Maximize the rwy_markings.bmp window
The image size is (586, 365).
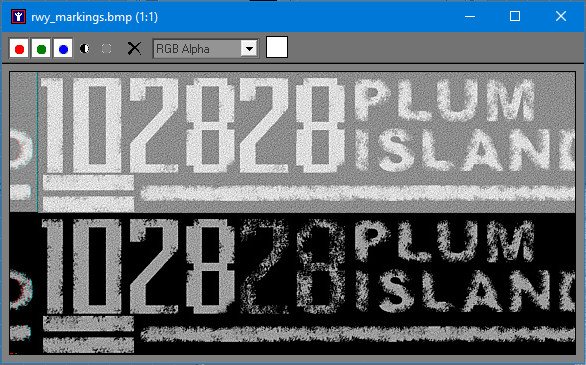515,16
